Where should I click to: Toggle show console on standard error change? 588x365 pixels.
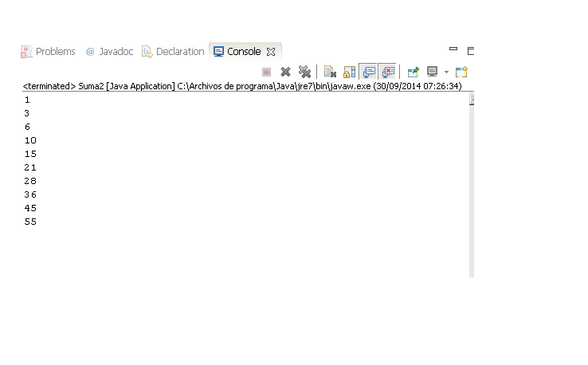coord(388,72)
